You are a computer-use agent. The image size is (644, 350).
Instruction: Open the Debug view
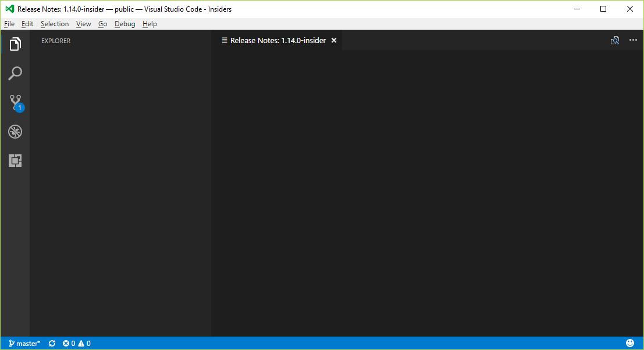[15, 131]
